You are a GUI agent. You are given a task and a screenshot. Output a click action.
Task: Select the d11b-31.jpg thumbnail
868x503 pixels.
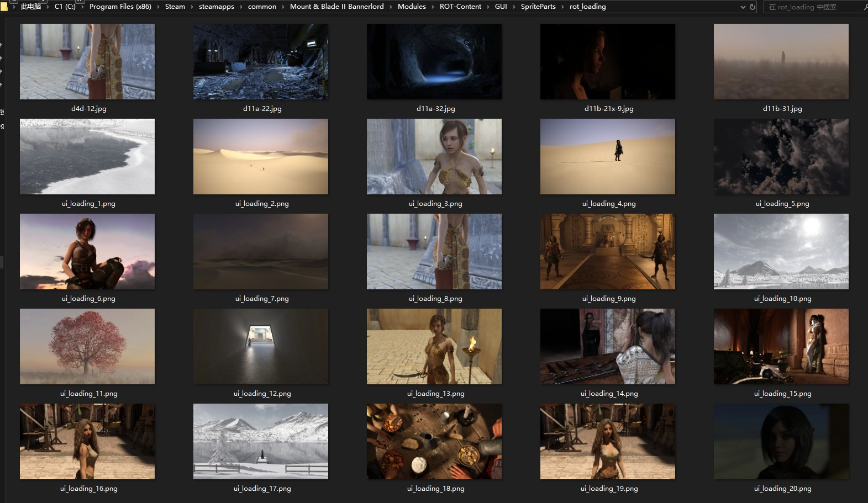point(781,61)
